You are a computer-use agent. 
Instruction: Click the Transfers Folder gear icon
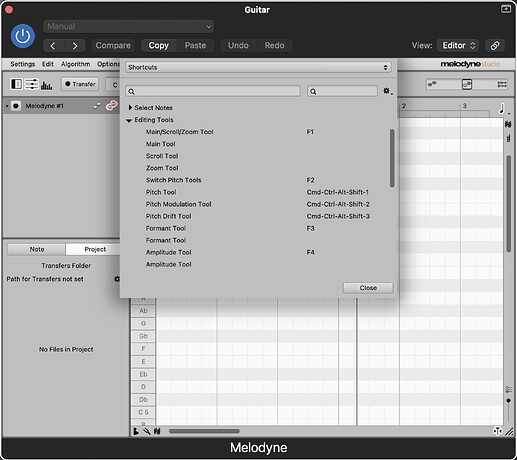(117, 279)
